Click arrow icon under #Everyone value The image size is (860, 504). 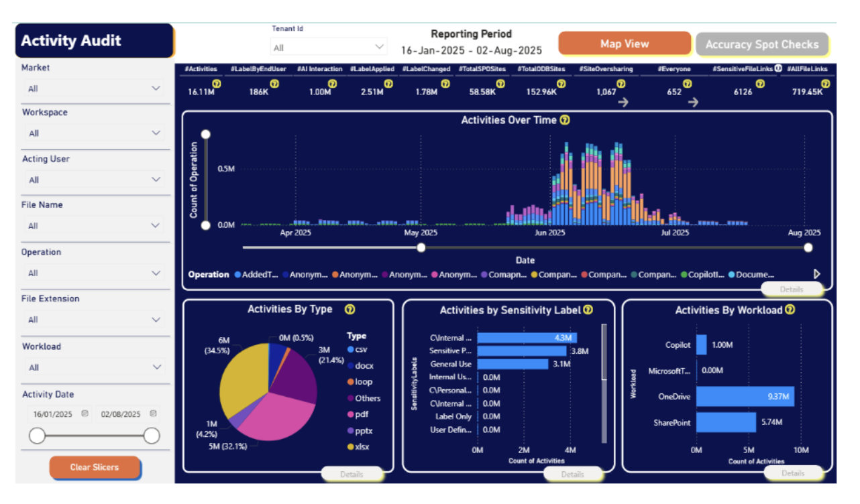pyautogui.click(x=693, y=102)
